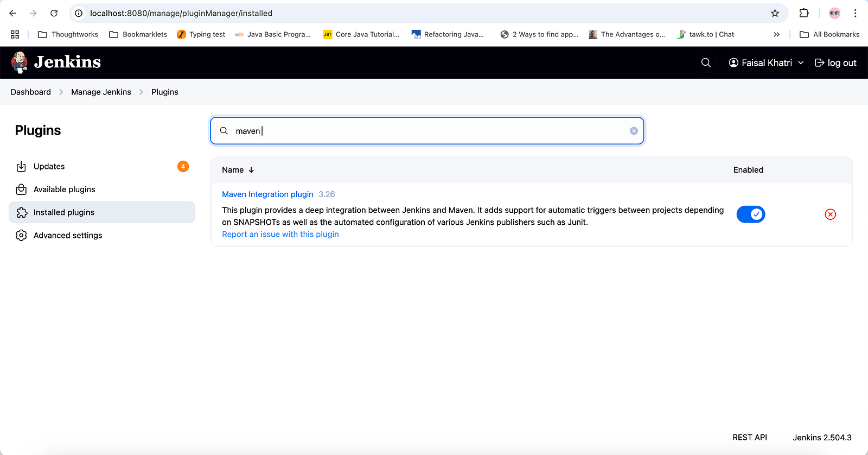The width and height of the screenshot is (868, 455).
Task: Expand chevron after Manage Jenkins breadcrumb
Action: (141, 92)
